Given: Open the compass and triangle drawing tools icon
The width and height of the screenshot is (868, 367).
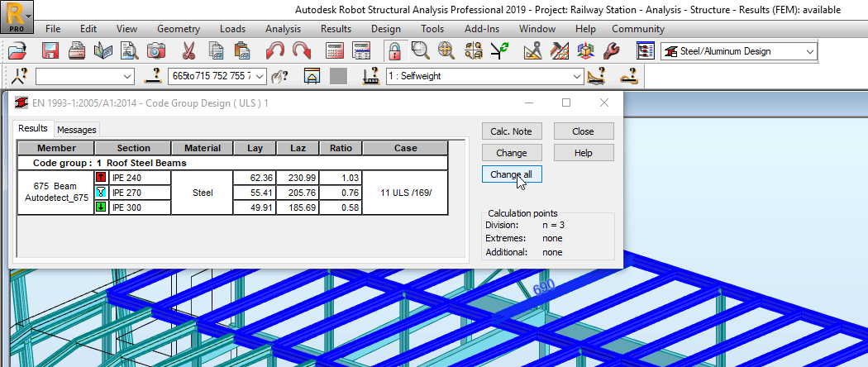Looking at the screenshot, I should [532, 51].
